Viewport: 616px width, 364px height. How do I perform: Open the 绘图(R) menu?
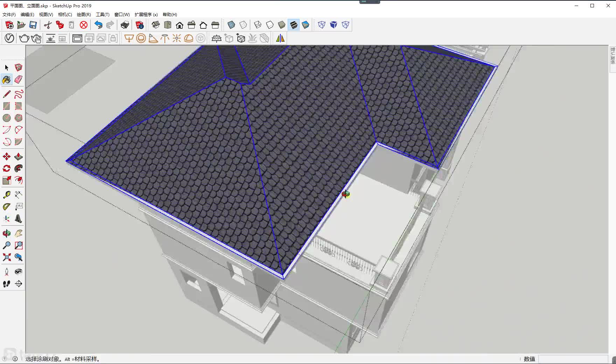click(x=84, y=14)
